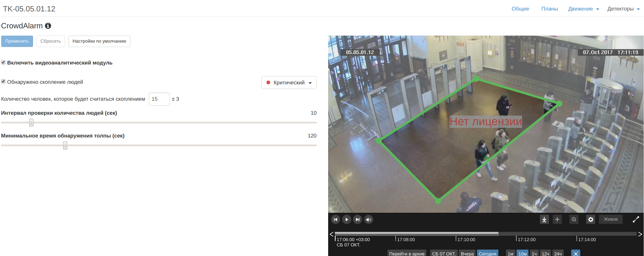This screenshot has height=256, width=644.
Task: Expand the video to fullscreen
Action: 636,220
